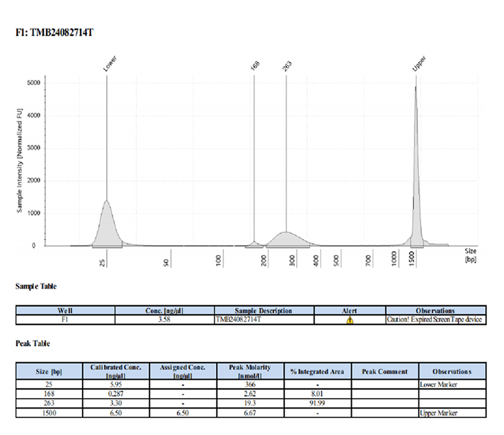This screenshot has height=435, width=504.
Task: Click the x-axis tick label '700'
Action: [x=369, y=260]
